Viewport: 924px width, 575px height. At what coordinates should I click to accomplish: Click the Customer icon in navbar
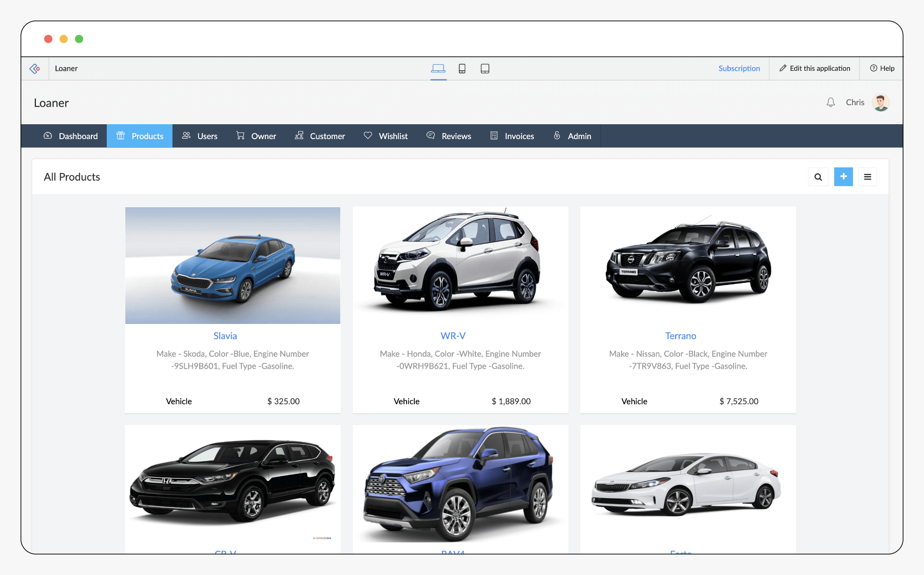299,136
